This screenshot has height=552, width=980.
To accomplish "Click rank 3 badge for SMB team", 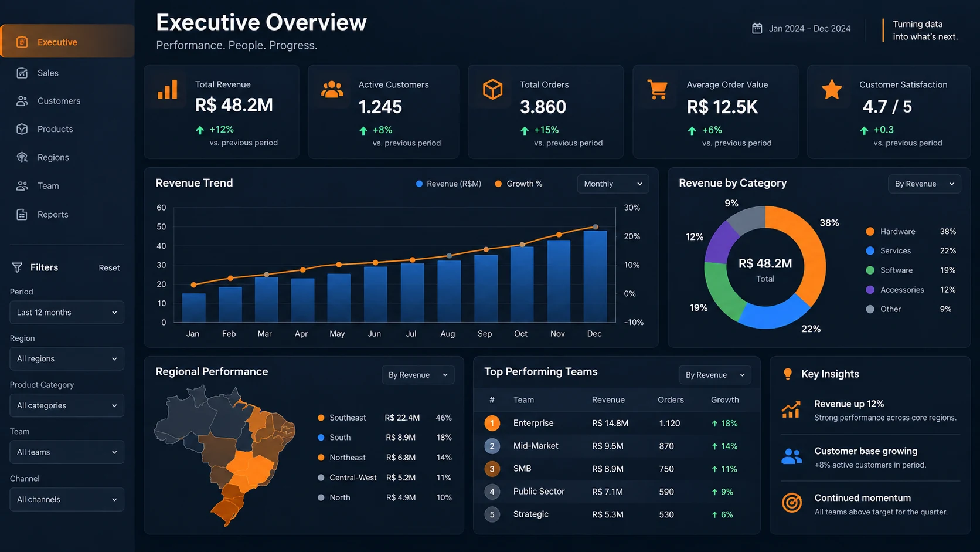I will (492, 469).
